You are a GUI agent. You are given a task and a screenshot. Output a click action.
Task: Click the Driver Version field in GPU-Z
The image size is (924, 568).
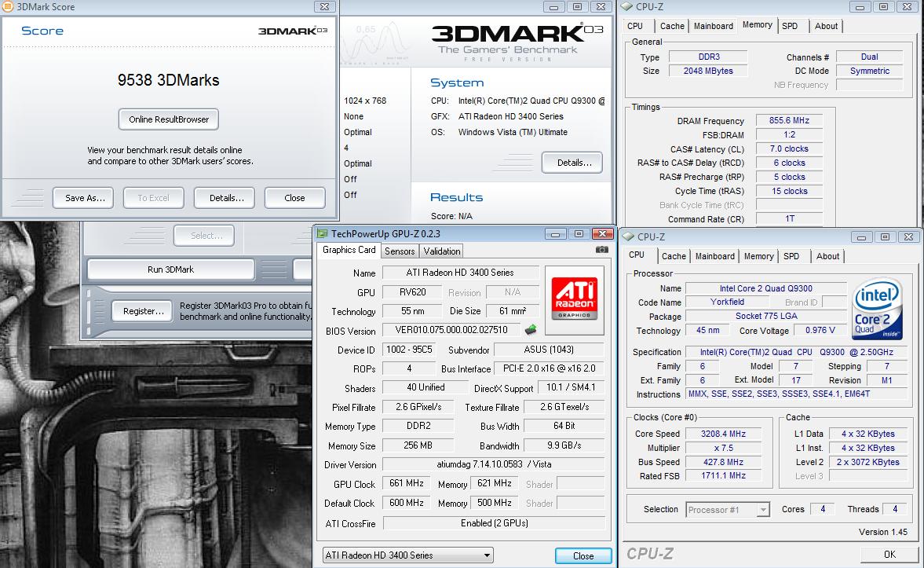[x=494, y=464]
